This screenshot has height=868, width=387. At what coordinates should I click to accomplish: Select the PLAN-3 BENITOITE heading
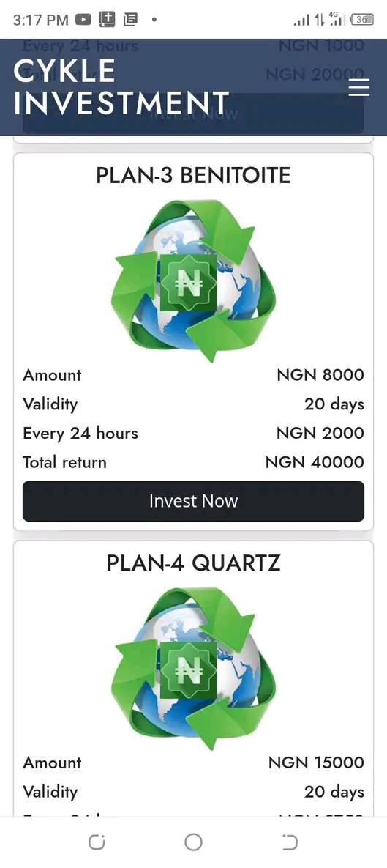point(193,176)
